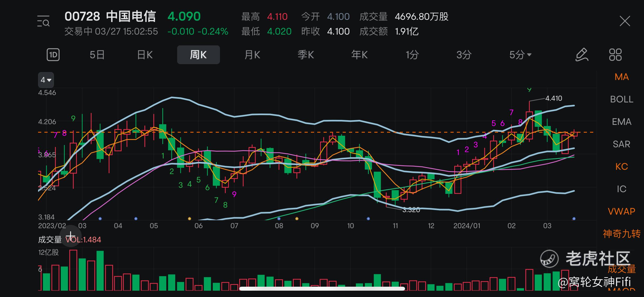Open the 4 indicator count dropdown
The height and width of the screenshot is (297, 644).
pos(46,80)
